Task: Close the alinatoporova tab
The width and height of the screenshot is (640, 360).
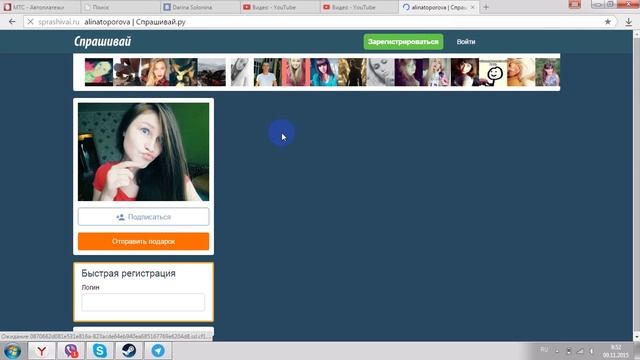Action: [472, 7]
